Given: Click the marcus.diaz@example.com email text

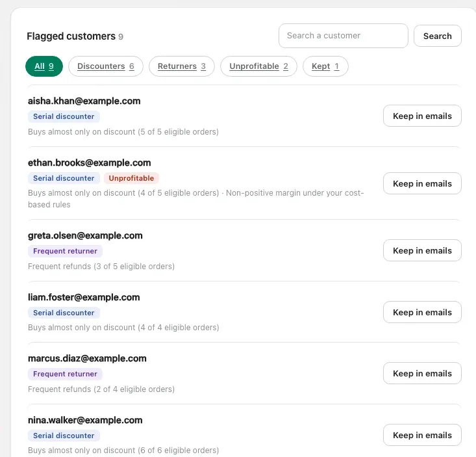Looking at the screenshot, I should click(x=87, y=358).
